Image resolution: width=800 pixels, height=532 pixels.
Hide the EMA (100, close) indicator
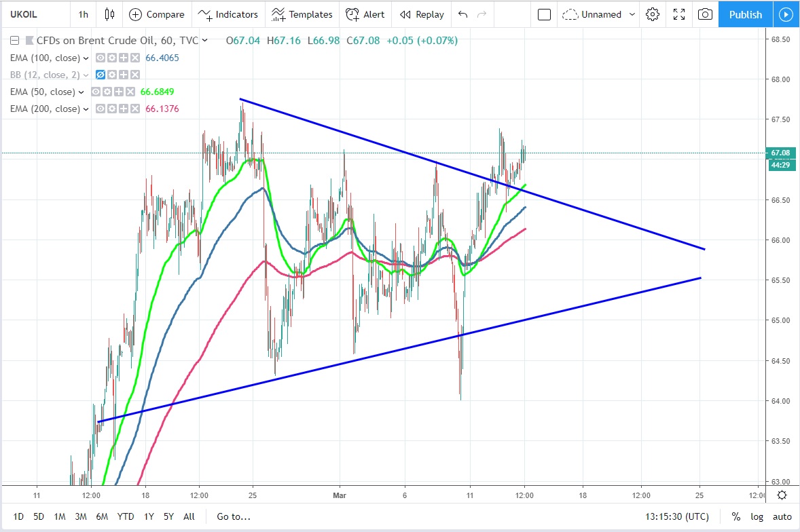[101, 58]
